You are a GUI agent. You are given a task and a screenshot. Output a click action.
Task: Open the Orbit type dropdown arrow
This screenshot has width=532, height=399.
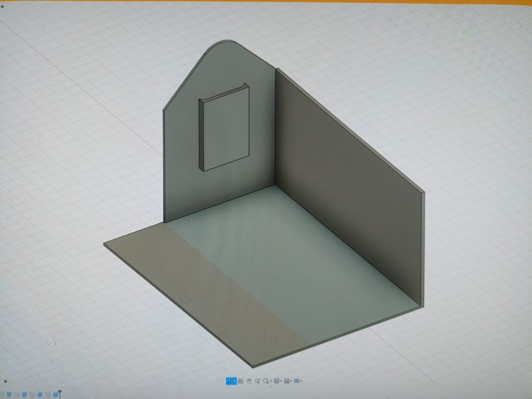[x=235, y=381]
